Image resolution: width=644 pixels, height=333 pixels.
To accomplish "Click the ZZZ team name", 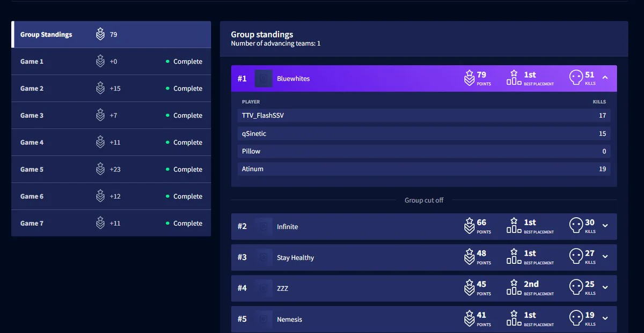I will tap(283, 288).
